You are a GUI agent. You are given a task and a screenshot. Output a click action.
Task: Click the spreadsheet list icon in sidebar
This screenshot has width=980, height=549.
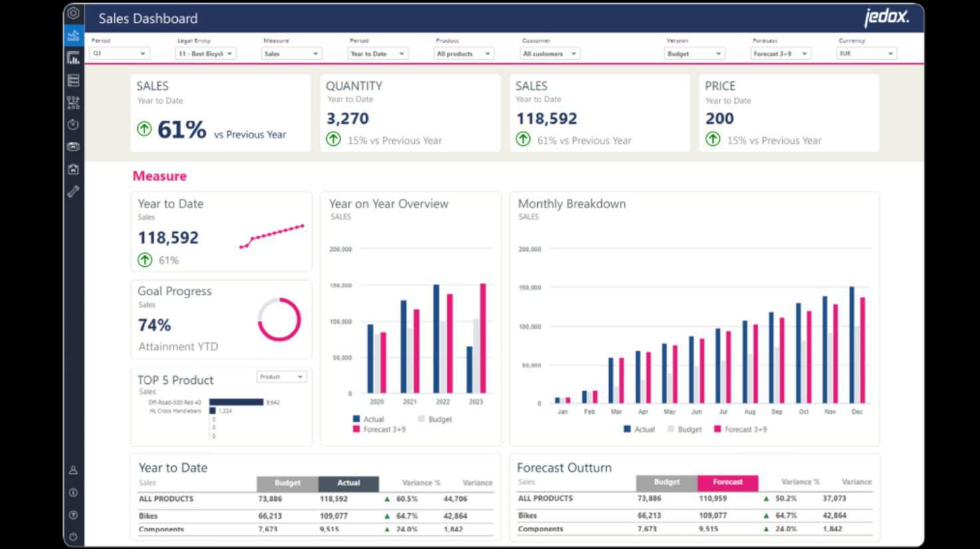(x=73, y=80)
